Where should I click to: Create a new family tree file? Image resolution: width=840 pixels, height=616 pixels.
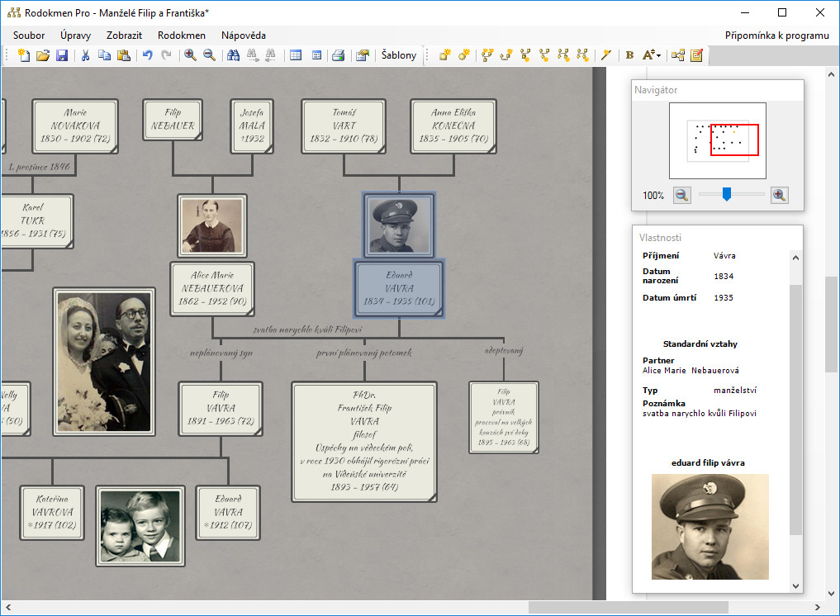click(24, 55)
